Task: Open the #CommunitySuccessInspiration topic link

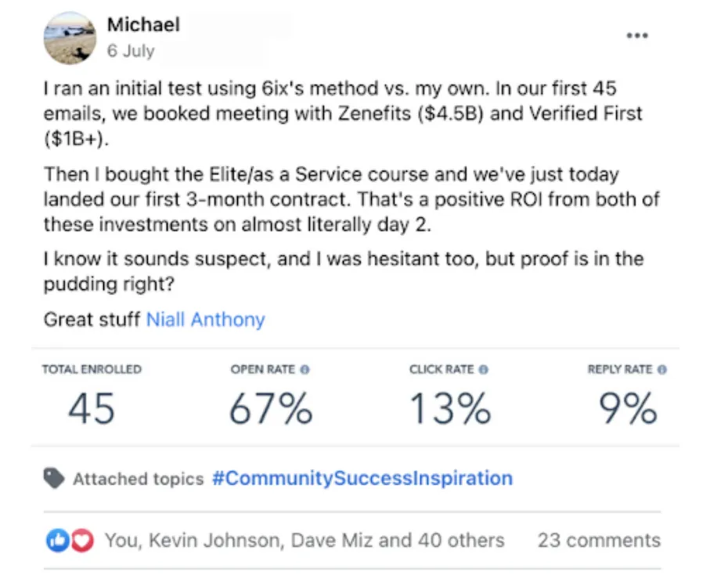Action: (362, 478)
